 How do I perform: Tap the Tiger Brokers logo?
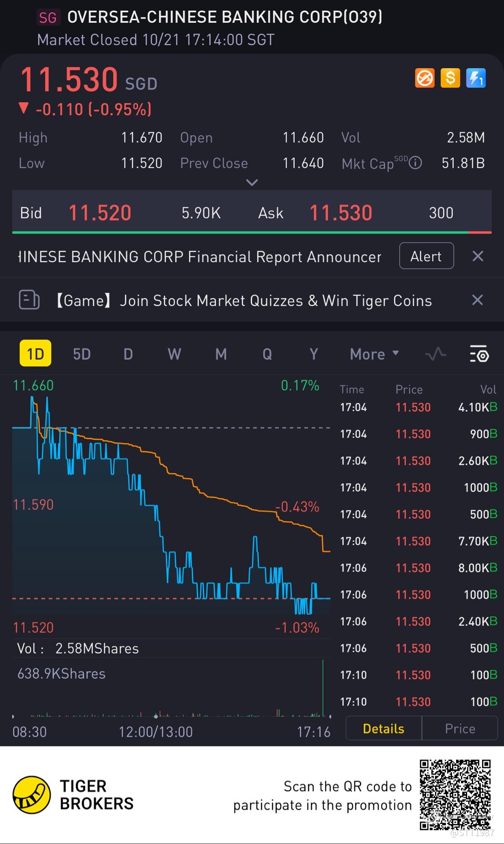74,795
